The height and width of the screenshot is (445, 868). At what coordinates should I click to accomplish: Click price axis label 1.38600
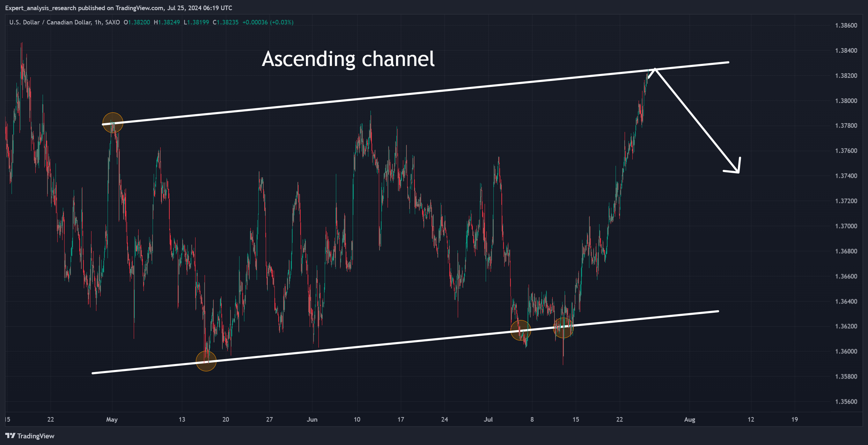pyautogui.click(x=846, y=25)
